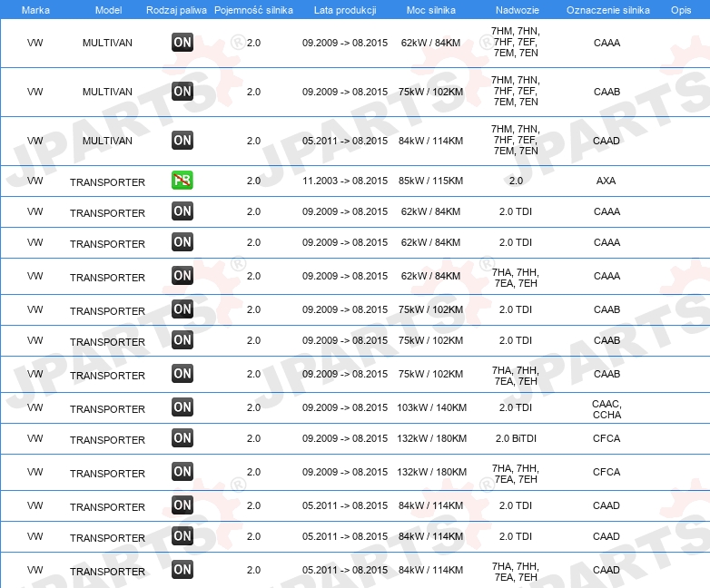
Task: Click the ON diesel icon in the Multivan CAAD row
Action: pos(182,141)
